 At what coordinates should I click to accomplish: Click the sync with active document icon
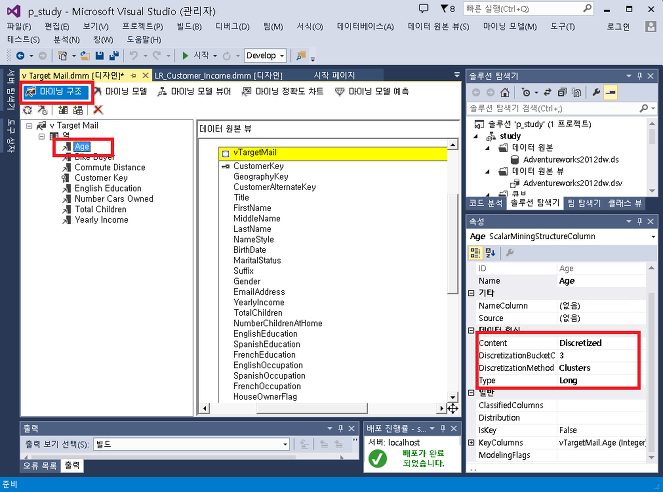547,92
